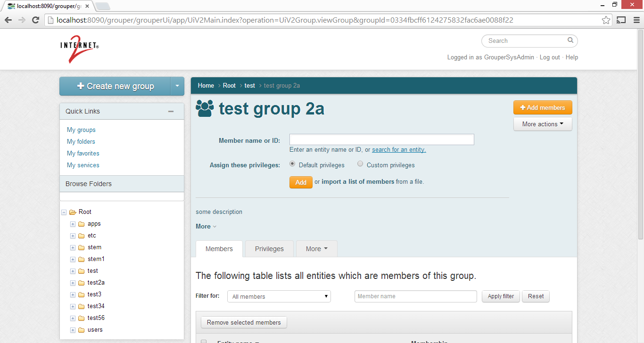Open the More tab dropdown
The height and width of the screenshot is (343, 644).
tap(317, 249)
